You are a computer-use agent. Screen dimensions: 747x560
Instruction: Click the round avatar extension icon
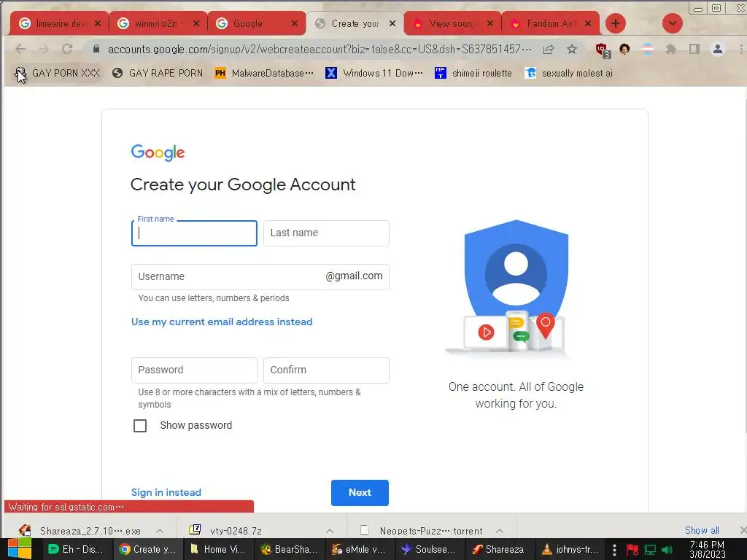[x=624, y=49]
